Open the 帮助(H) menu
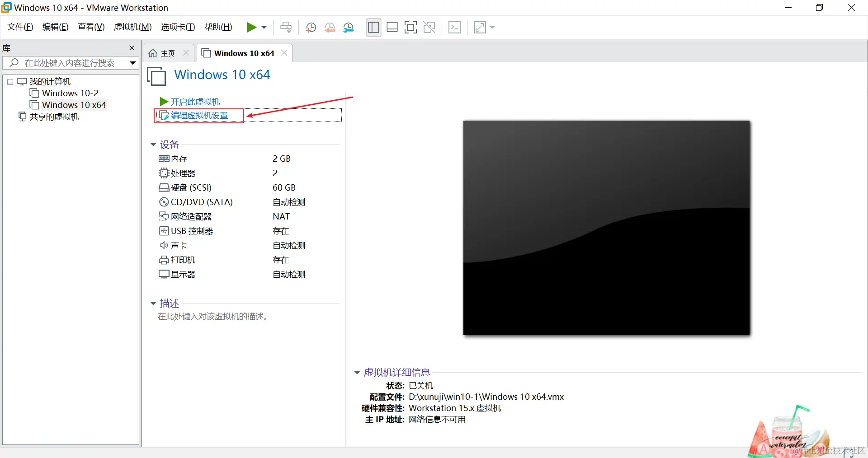868x458 pixels. 218,27
